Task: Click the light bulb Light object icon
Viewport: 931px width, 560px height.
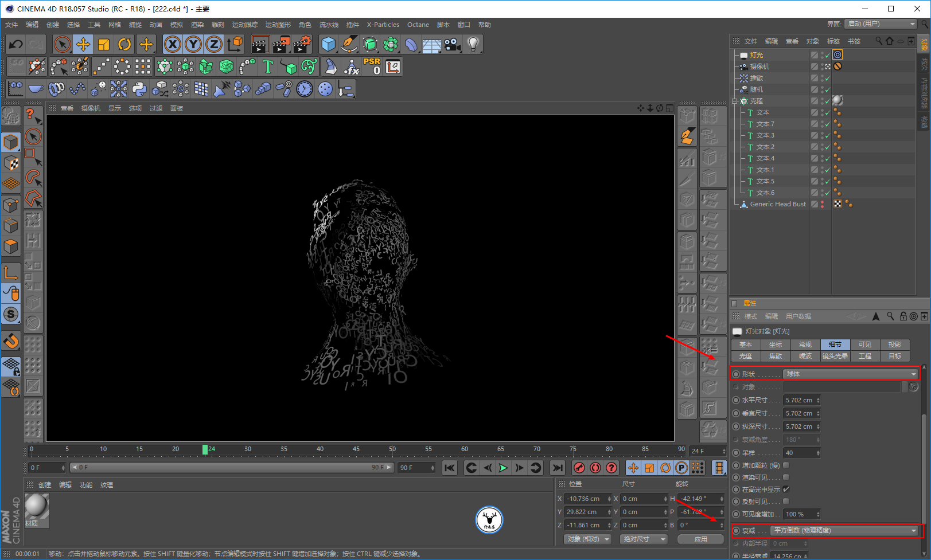Action: [x=473, y=44]
